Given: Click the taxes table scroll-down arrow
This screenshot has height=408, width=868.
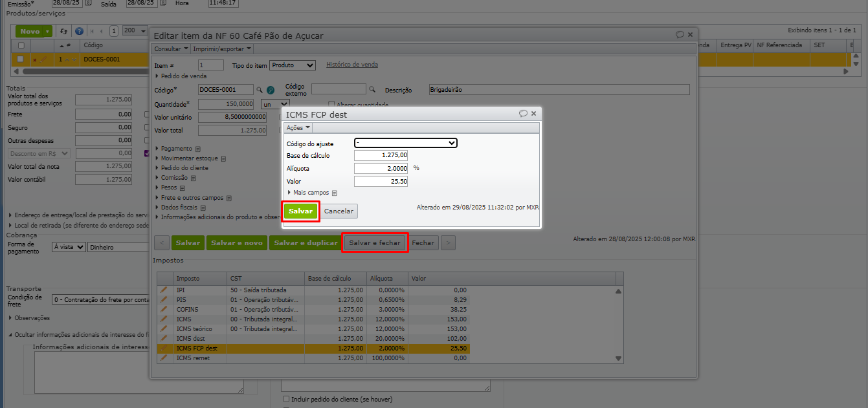Looking at the screenshot, I should point(618,358).
